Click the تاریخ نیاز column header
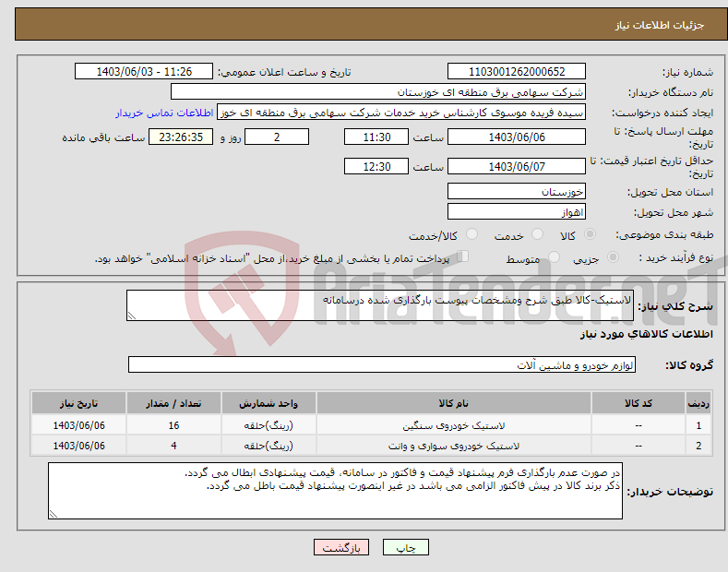Viewport: 728px width, 572px height. point(79,403)
